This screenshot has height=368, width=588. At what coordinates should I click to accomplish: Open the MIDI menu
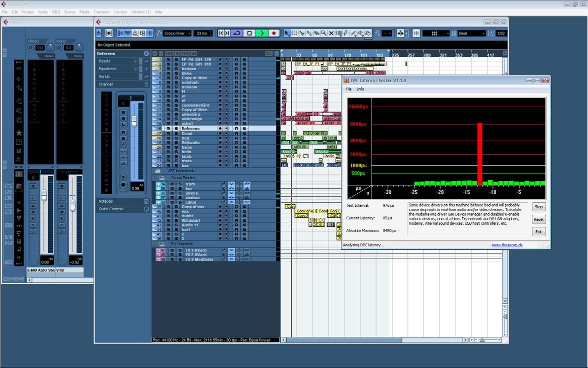tap(56, 12)
